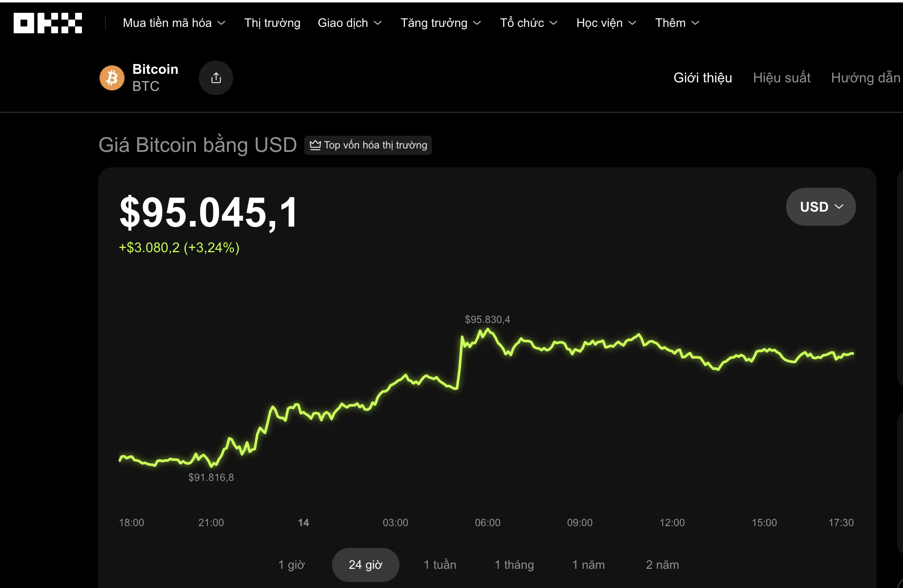Click the crown icon on market cap badge
This screenshot has height=588, width=903.
coord(316,145)
